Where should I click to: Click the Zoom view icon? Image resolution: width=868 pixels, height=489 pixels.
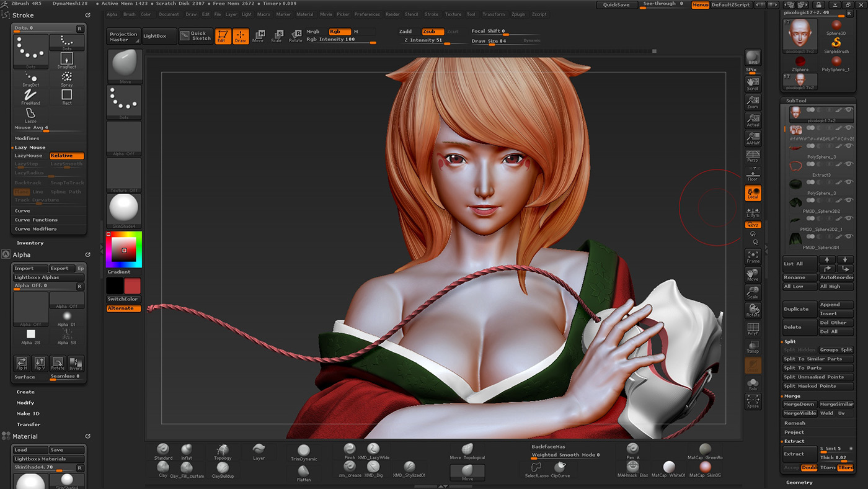point(753,102)
